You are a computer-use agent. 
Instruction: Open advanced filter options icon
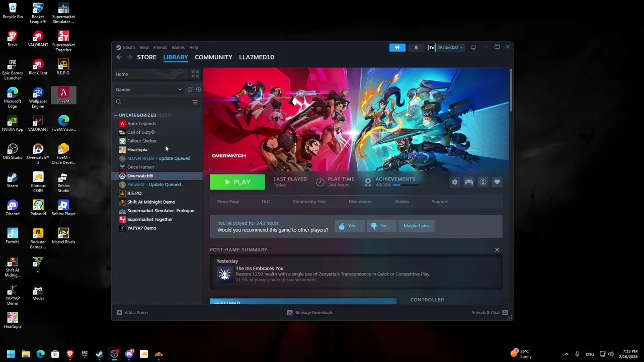195,102
